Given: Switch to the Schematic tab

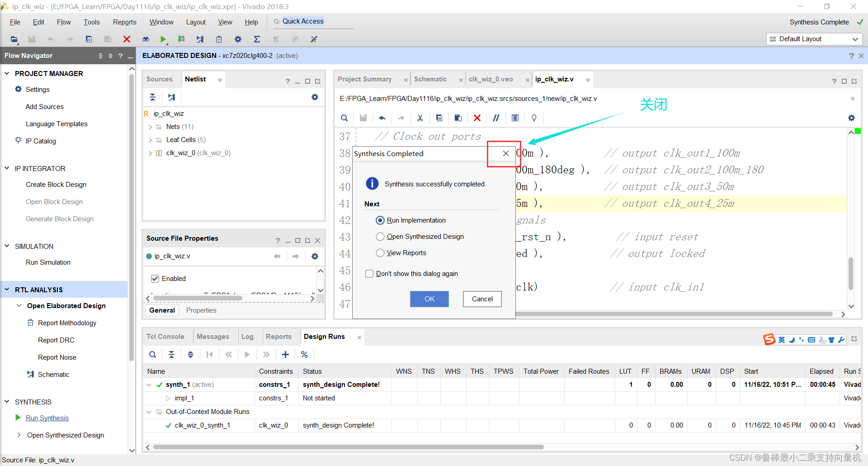Looking at the screenshot, I should (x=430, y=79).
